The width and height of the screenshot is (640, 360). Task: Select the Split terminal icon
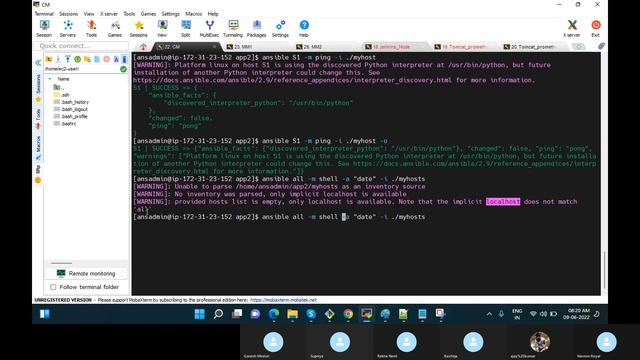[x=186, y=29]
